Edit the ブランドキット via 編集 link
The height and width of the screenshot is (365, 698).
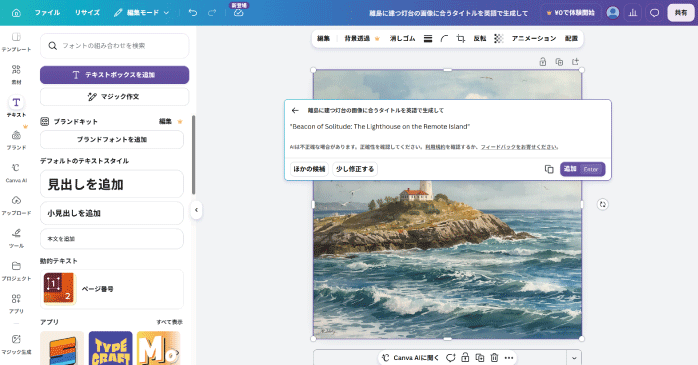click(166, 122)
